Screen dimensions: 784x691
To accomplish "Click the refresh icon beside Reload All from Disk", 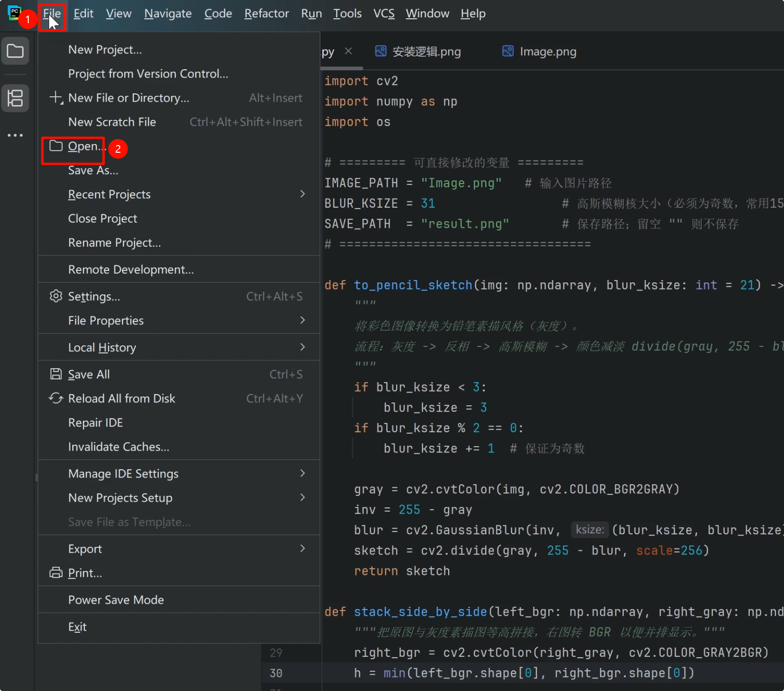I will point(56,399).
